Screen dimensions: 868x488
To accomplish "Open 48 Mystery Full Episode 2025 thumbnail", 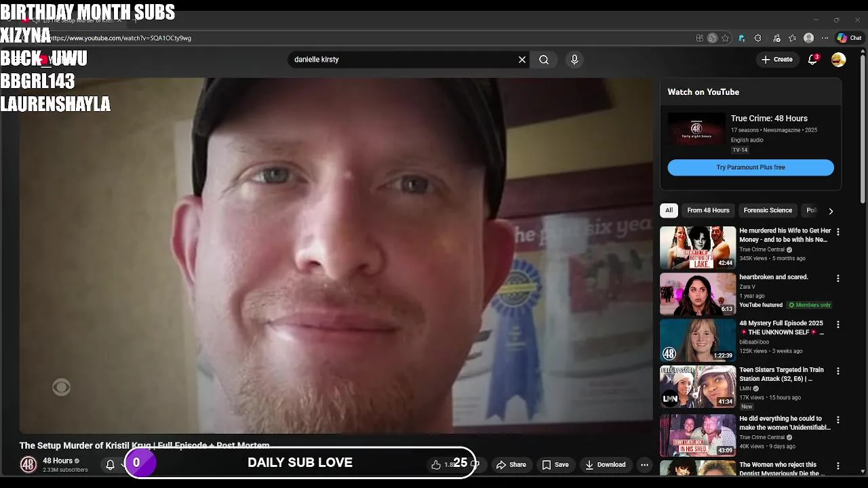I will pos(698,340).
